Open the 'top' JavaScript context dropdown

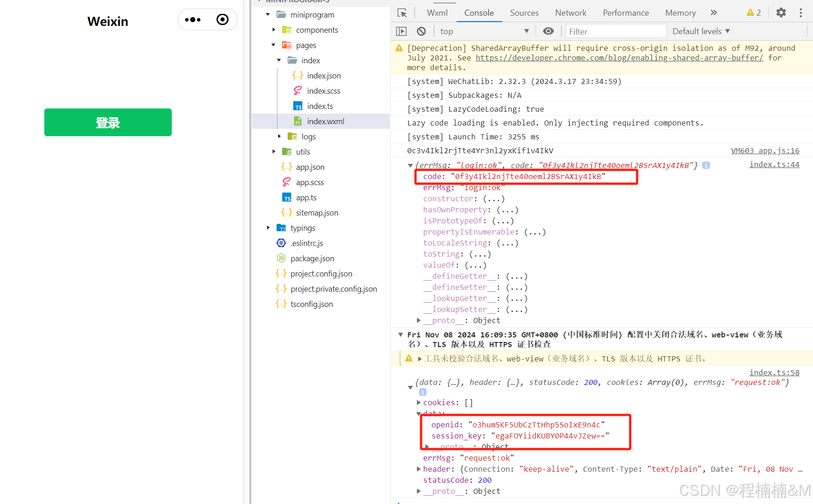[484, 31]
